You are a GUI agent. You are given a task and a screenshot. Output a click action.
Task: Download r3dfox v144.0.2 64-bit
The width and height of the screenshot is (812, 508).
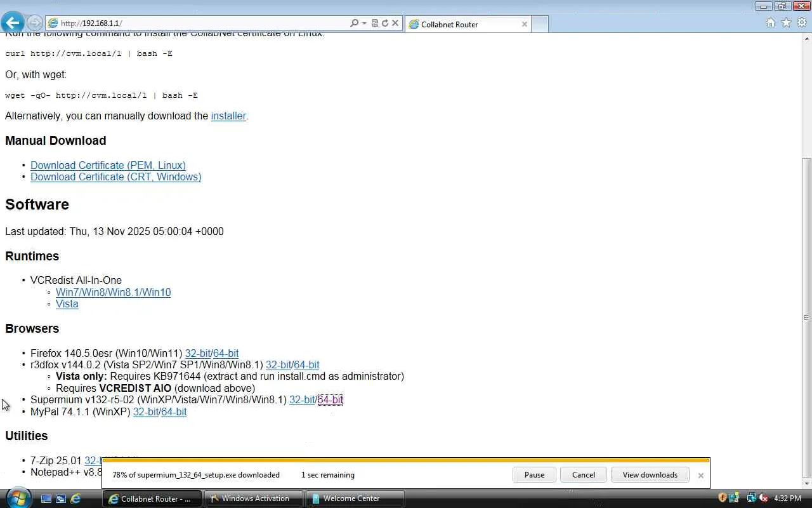point(306,364)
